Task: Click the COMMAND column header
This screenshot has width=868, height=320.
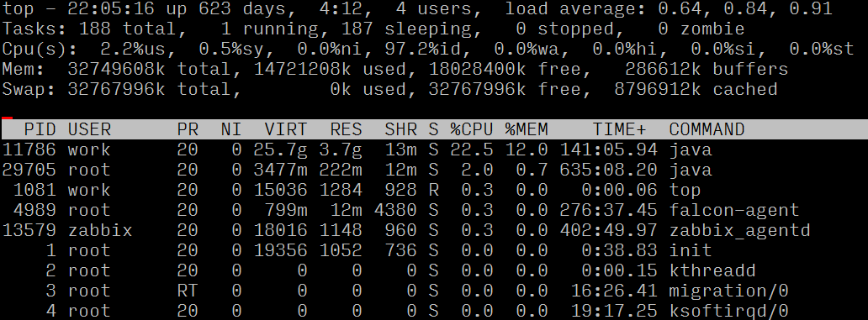Action: click(x=707, y=130)
